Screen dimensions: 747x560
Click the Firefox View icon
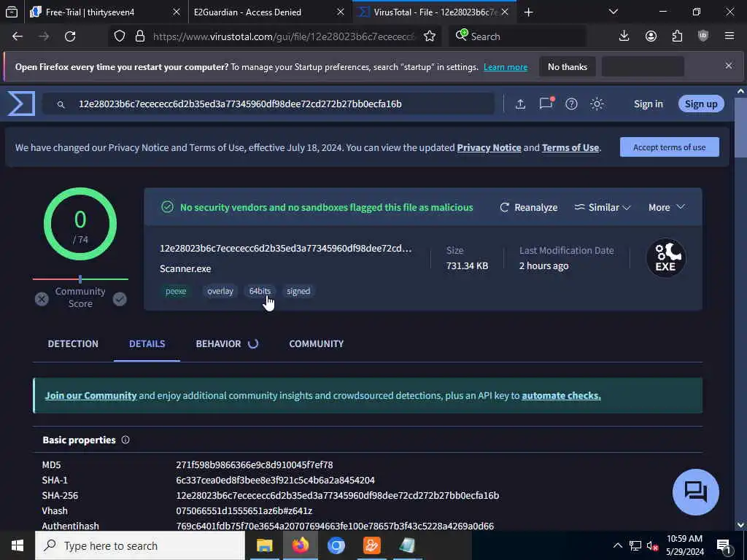(12, 12)
